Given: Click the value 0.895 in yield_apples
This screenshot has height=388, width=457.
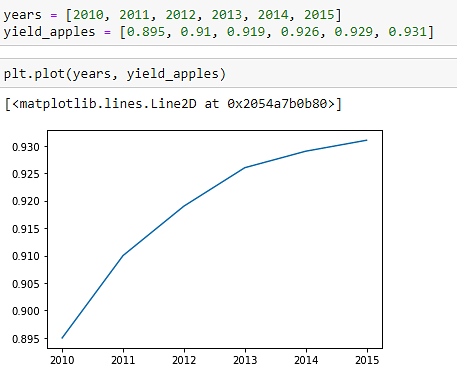Looking at the screenshot, I should point(146,32).
